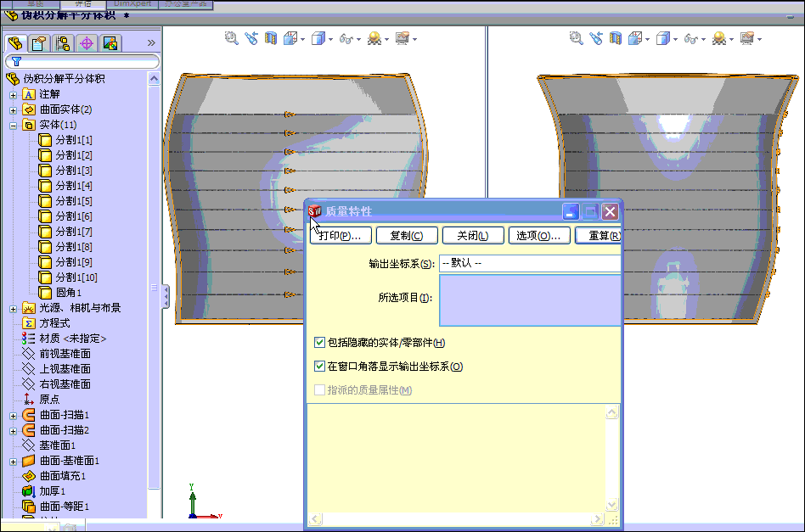Collapse the 实体(11) folder
Screen dimensions: 805x532
(14, 126)
